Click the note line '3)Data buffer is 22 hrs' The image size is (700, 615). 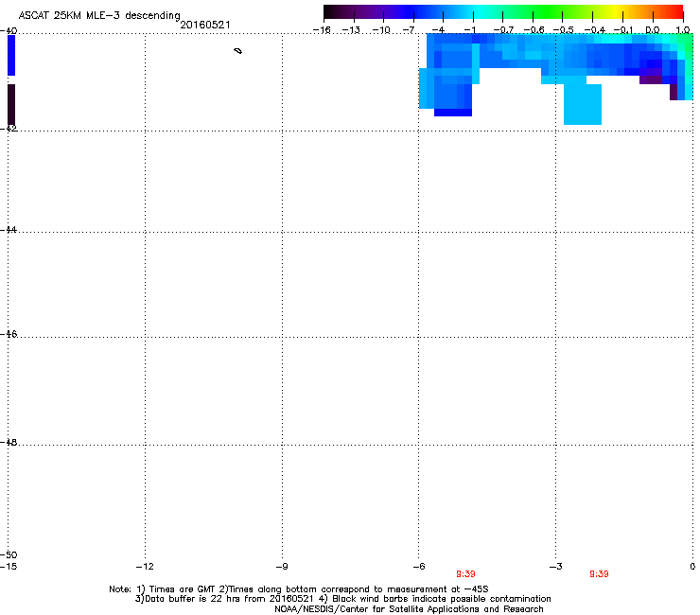coord(342,599)
